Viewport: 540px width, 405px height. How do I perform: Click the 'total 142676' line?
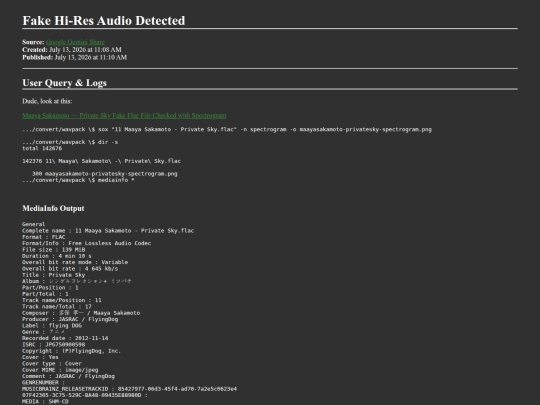[42, 148]
